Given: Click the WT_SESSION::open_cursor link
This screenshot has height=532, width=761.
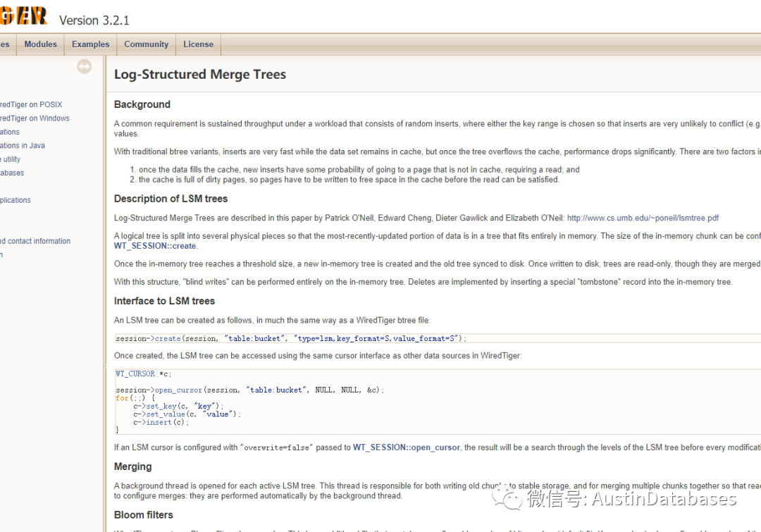Looking at the screenshot, I should tap(407, 447).
